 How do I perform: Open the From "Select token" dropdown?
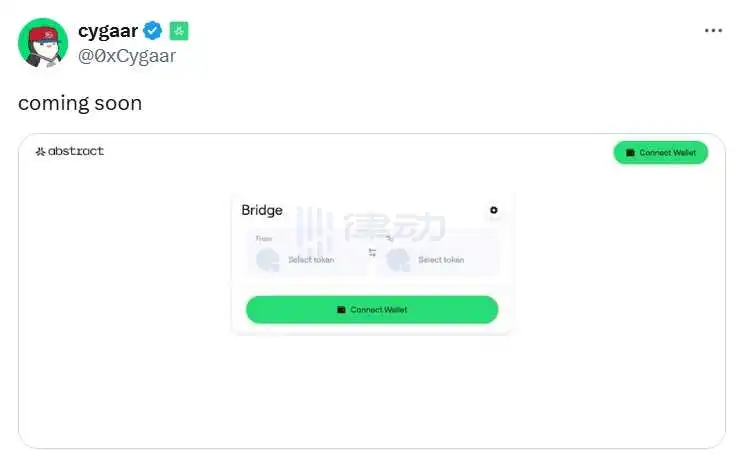(311, 260)
